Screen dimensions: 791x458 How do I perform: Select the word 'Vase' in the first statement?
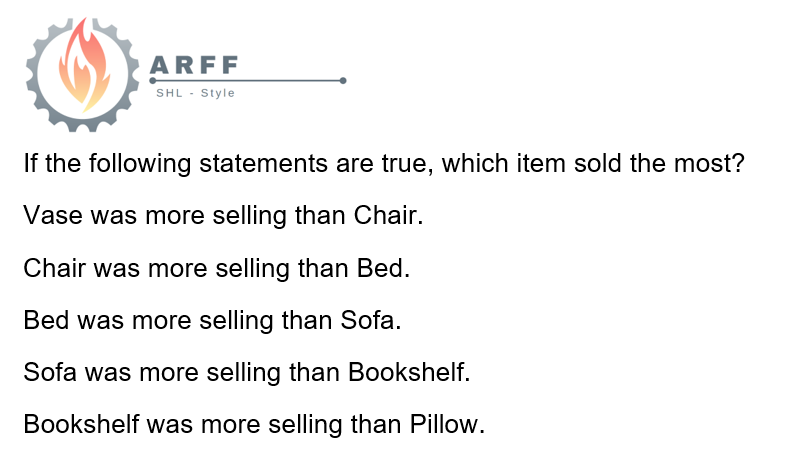[x=53, y=215]
